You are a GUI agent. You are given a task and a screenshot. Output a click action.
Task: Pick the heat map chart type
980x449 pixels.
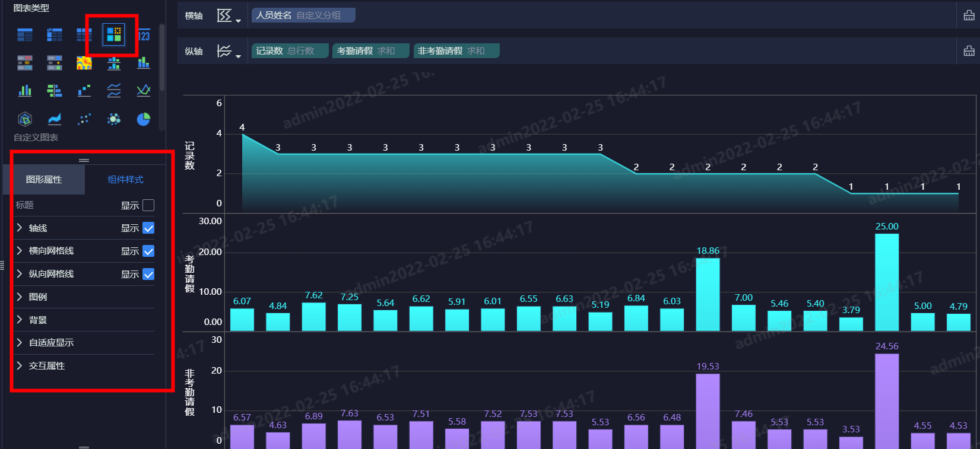pos(84,63)
